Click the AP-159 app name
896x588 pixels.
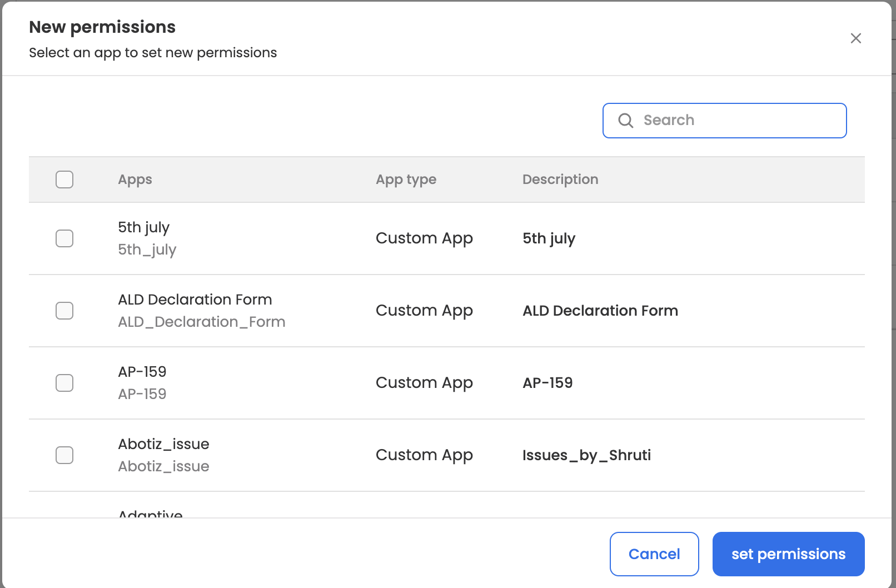(142, 372)
